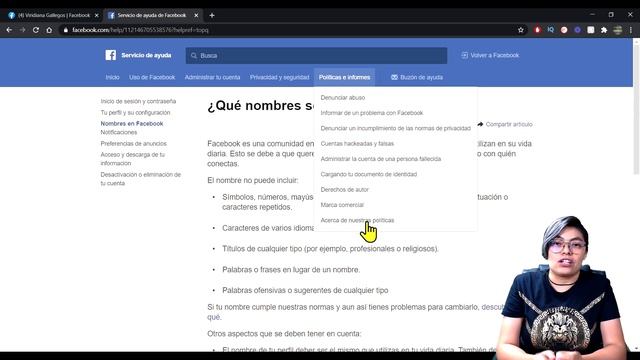Collapse Políticas e informes menu
Screen dimensions: 640x360
click(344, 77)
